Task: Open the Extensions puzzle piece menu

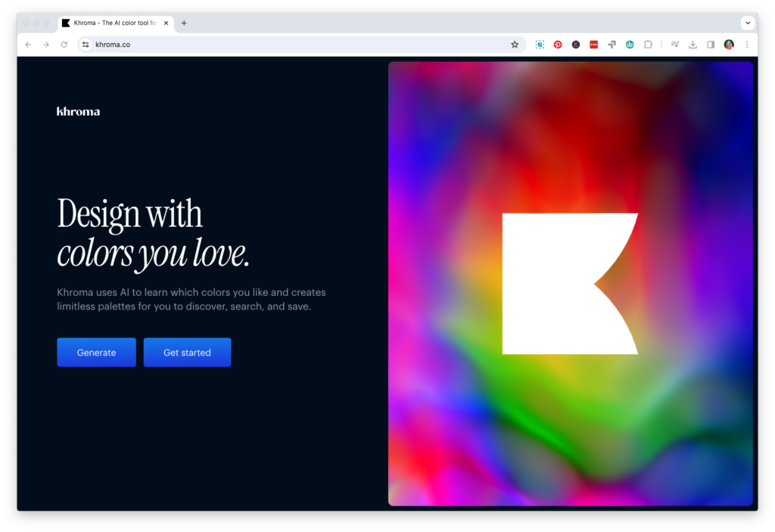Action: click(648, 45)
